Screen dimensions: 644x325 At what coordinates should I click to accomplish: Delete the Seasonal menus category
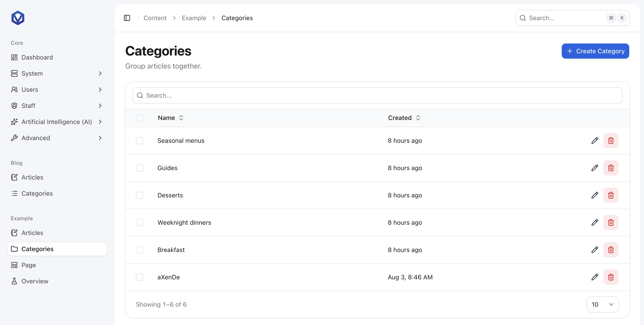(611, 141)
